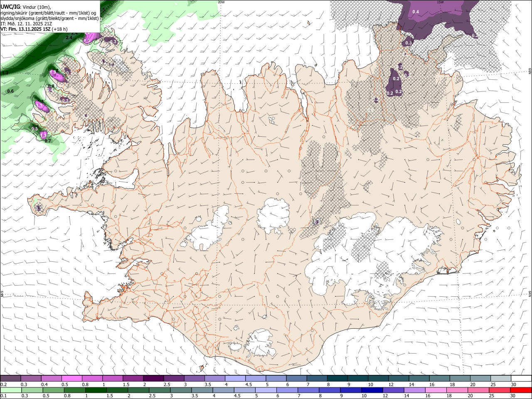Click the pale green 0.1–0.3 rain legend swatch

pyautogui.click(x=10, y=390)
